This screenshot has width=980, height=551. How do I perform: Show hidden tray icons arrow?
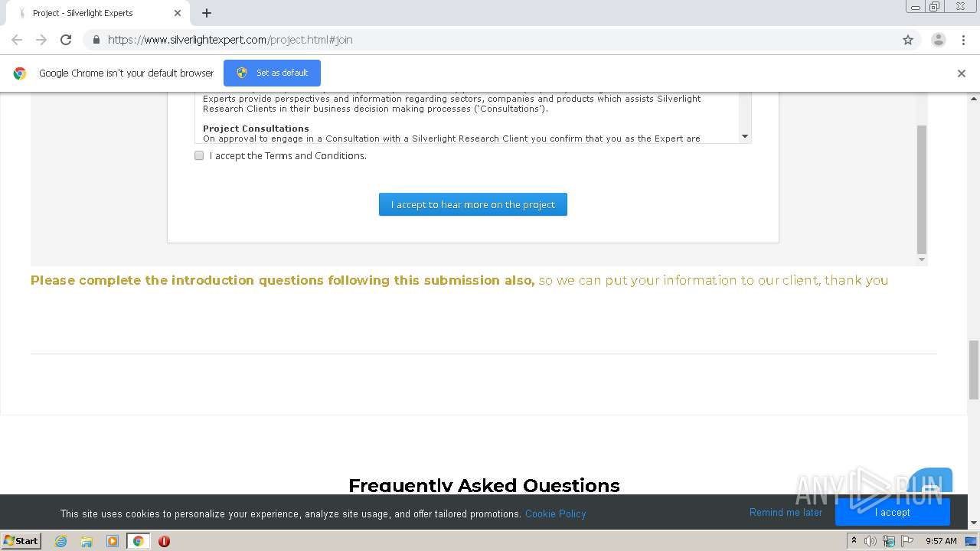tap(854, 541)
